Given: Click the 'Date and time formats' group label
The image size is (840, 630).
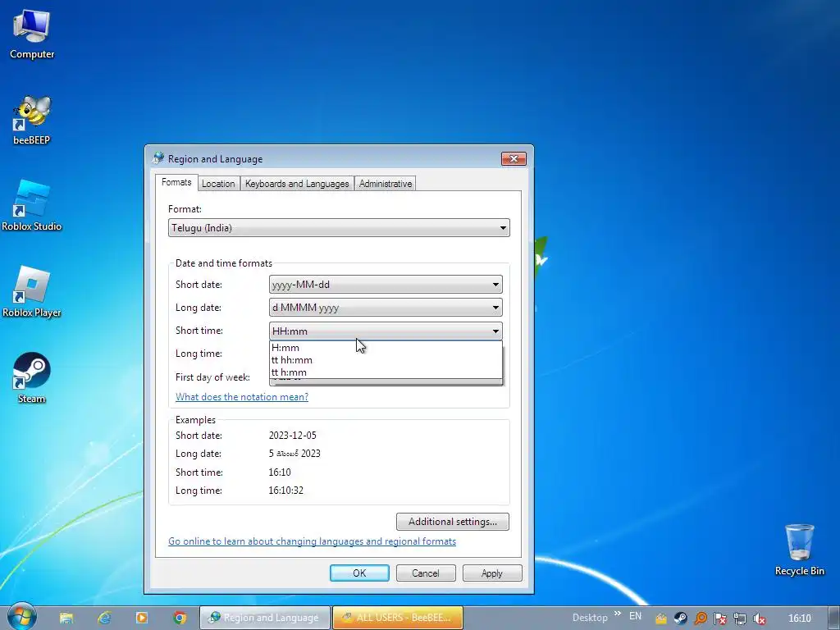Looking at the screenshot, I should [x=224, y=263].
